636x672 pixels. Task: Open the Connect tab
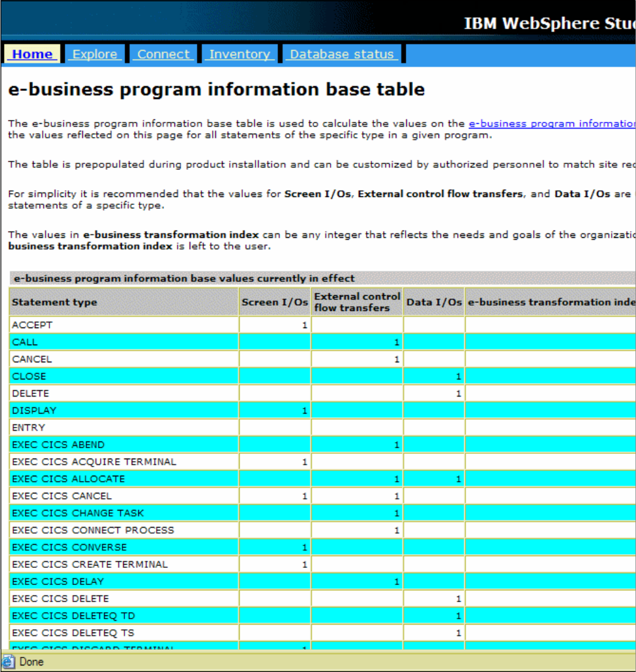(163, 54)
